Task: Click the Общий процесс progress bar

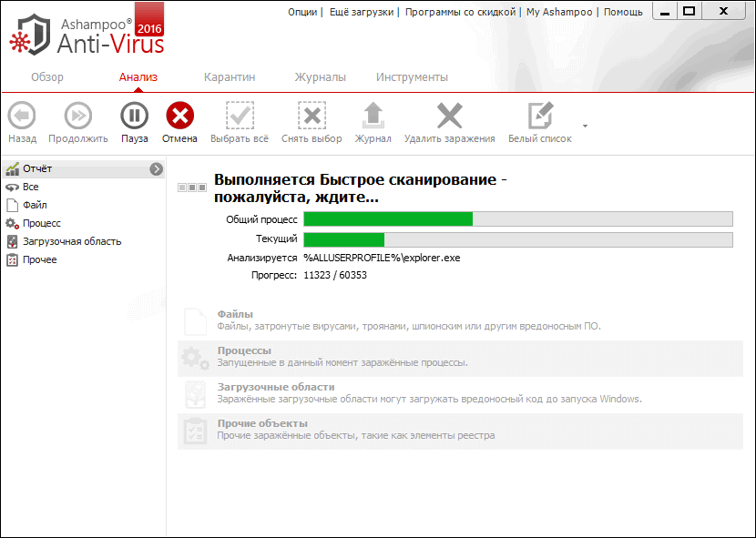Action: coord(518,218)
